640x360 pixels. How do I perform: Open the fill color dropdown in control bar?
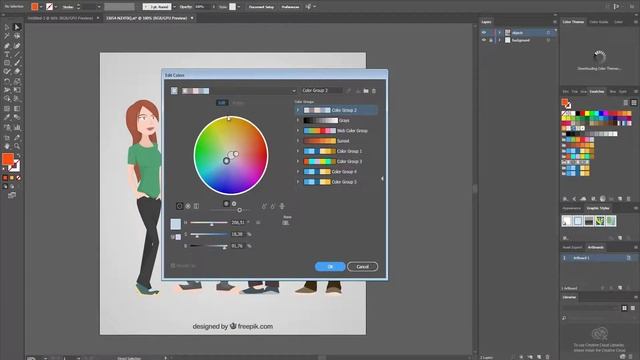click(x=41, y=7)
